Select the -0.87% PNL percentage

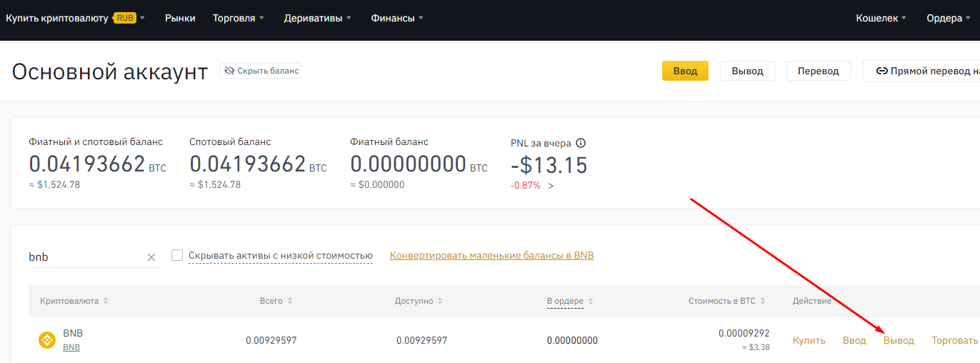click(526, 185)
